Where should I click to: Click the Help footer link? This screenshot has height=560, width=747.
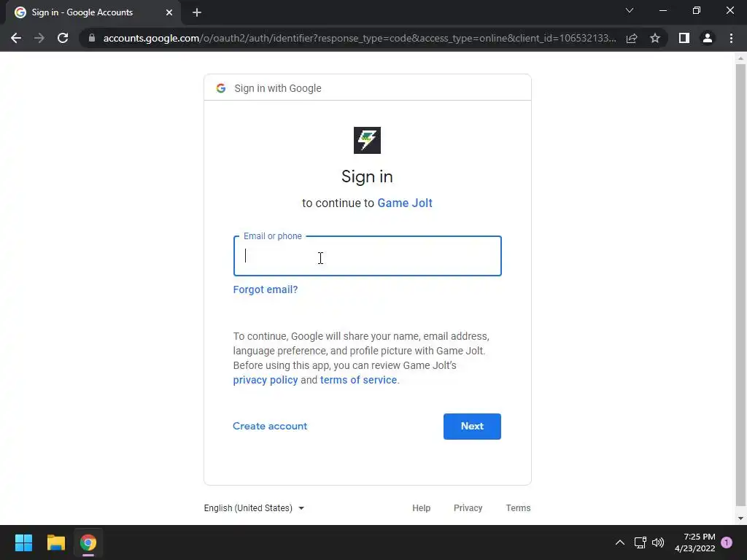pos(421,508)
